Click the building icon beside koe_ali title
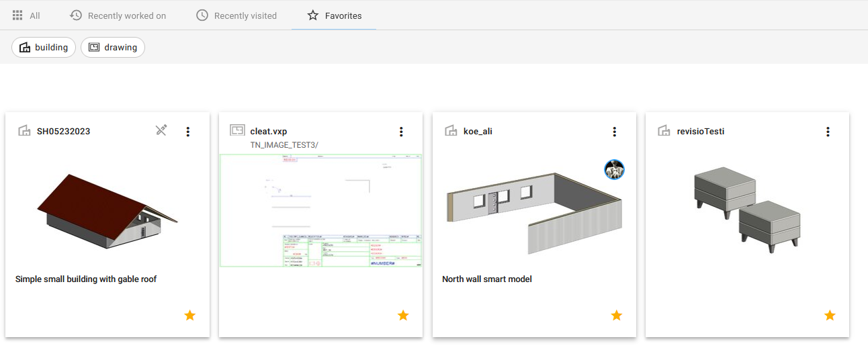This screenshot has height=364, width=868. click(451, 131)
